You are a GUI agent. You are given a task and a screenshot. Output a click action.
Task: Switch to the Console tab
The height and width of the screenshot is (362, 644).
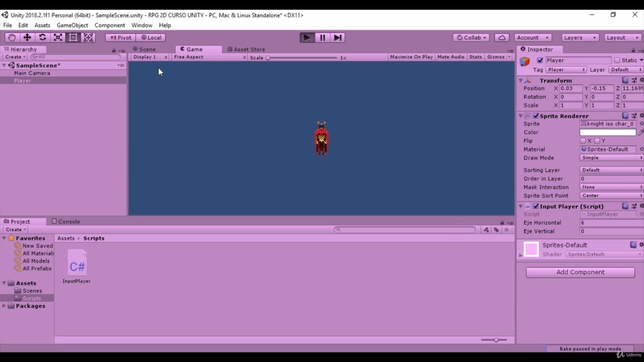point(65,222)
